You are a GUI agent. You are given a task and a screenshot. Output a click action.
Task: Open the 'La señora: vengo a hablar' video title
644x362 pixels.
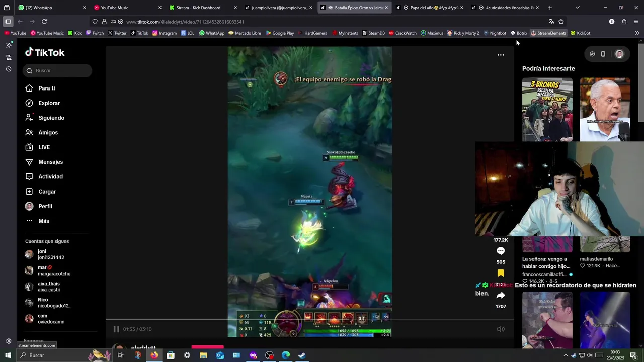(546, 263)
